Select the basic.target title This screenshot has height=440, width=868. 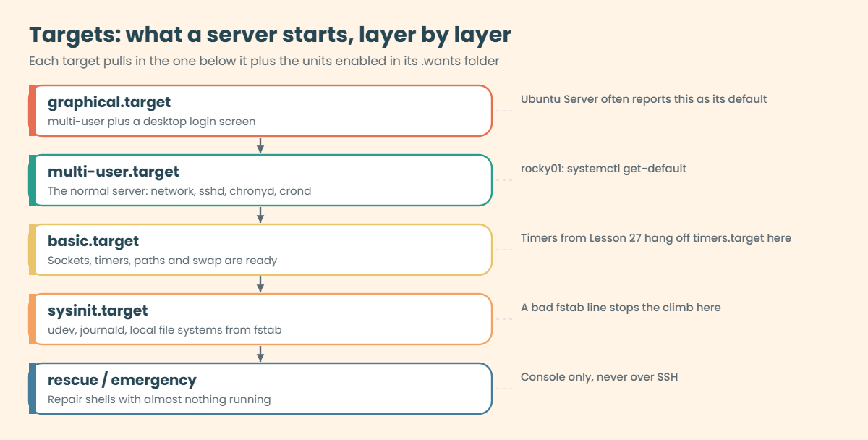click(x=93, y=241)
